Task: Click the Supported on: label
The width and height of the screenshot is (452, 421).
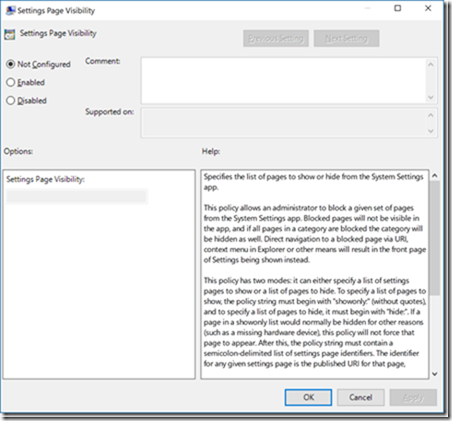Action: click(x=109, y=112)
